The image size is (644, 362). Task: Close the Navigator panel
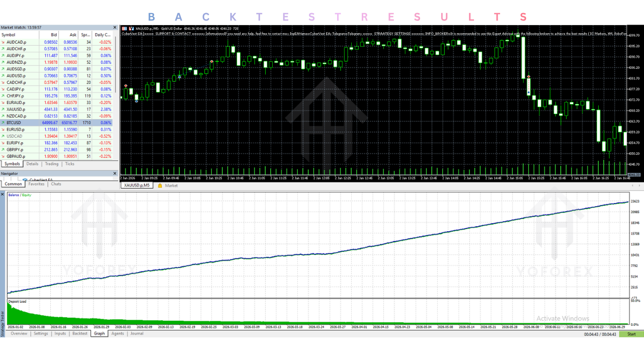[115, 173]
